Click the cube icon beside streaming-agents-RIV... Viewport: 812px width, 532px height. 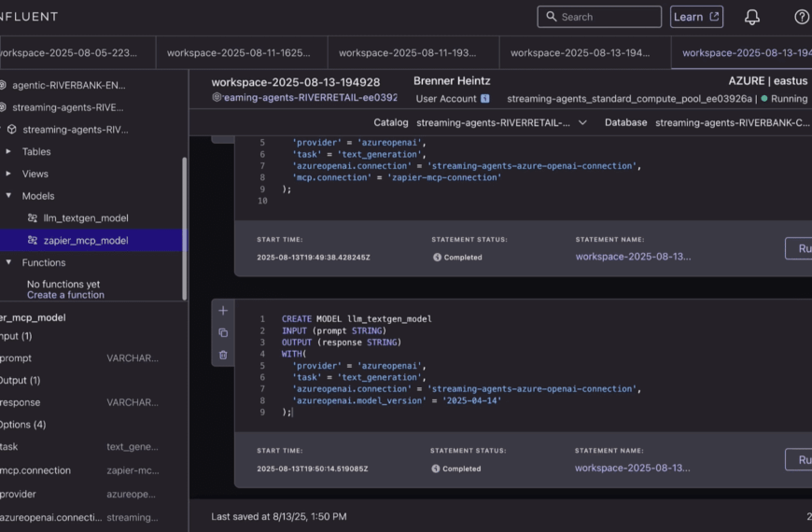11,130
